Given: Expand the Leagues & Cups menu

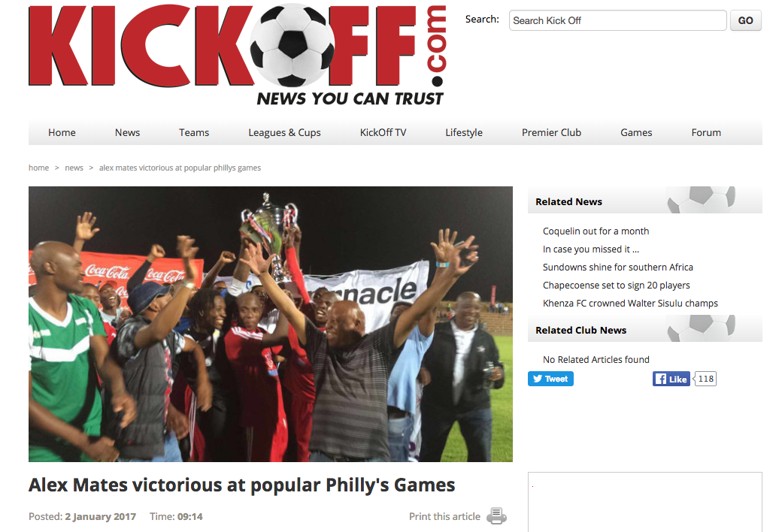Looking at the screenshot, I should (284, 133).
